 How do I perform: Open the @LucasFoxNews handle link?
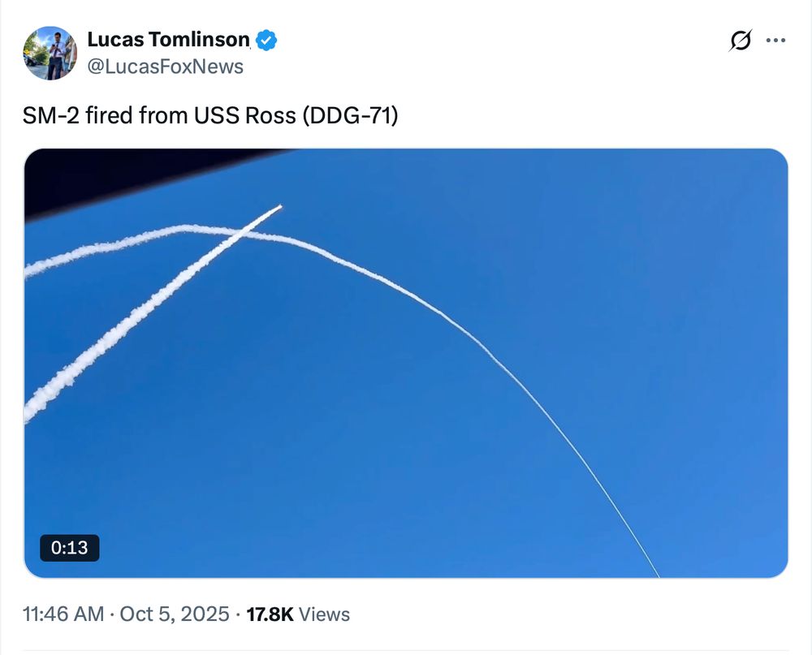click(165, 67)
